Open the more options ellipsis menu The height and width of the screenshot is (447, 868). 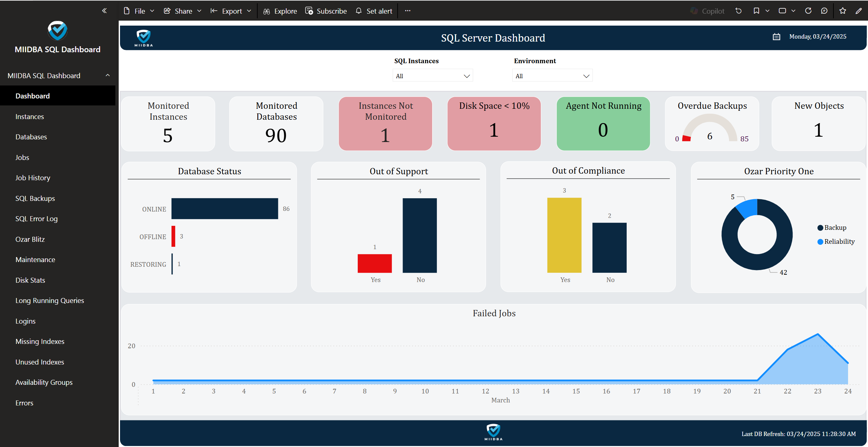(x=408, y=11)
